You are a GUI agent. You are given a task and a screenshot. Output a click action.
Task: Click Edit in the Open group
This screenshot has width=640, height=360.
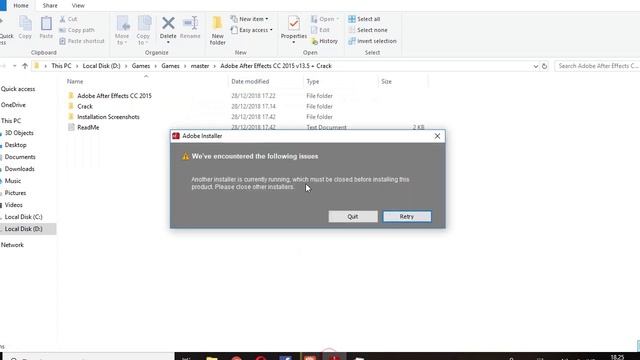click(320, 30)
